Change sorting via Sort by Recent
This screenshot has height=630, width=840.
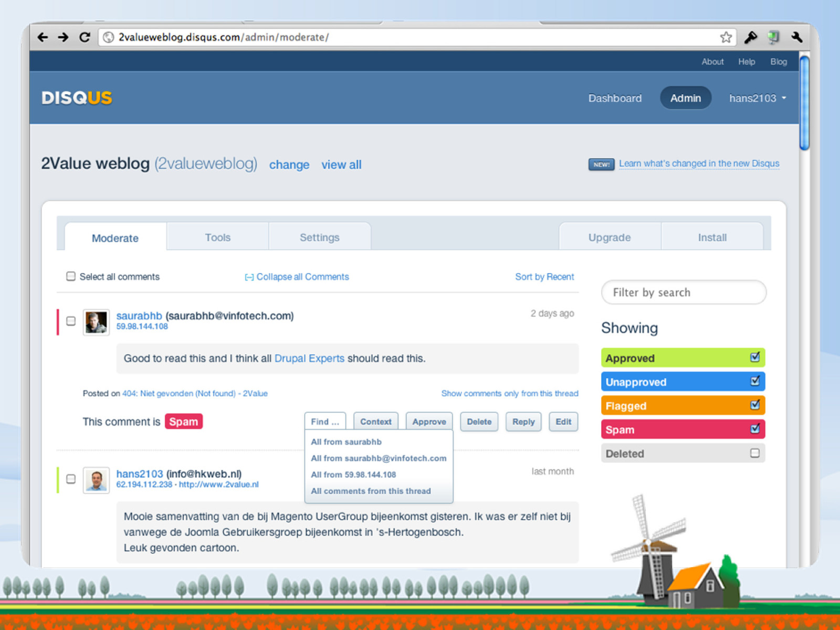pyautogui.click(x=544, y=277)
